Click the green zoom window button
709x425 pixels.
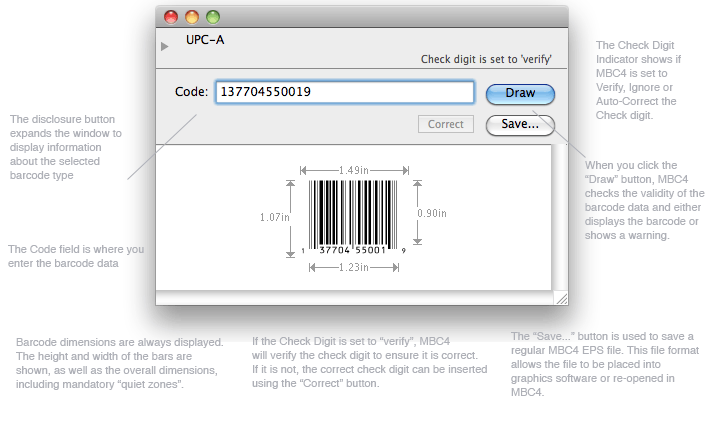tap(213, 17)
